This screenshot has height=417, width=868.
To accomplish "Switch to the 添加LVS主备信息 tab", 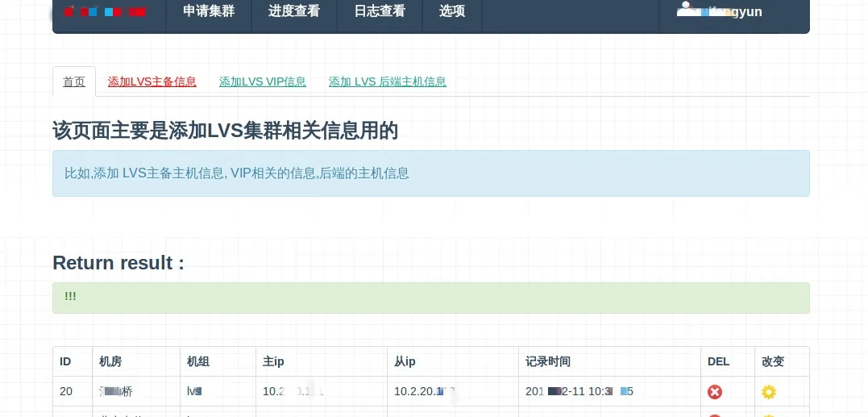I will coord(152,82).
